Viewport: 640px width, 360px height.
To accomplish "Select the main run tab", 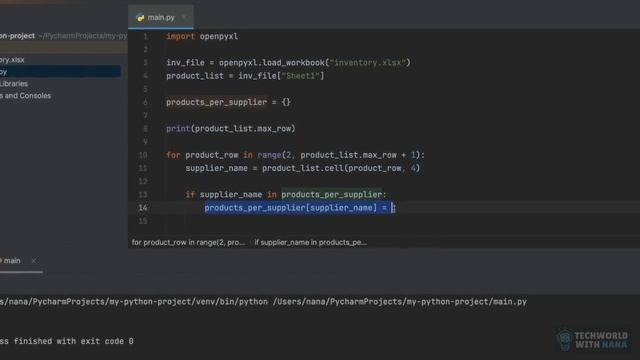I will [x=12, y=260].
